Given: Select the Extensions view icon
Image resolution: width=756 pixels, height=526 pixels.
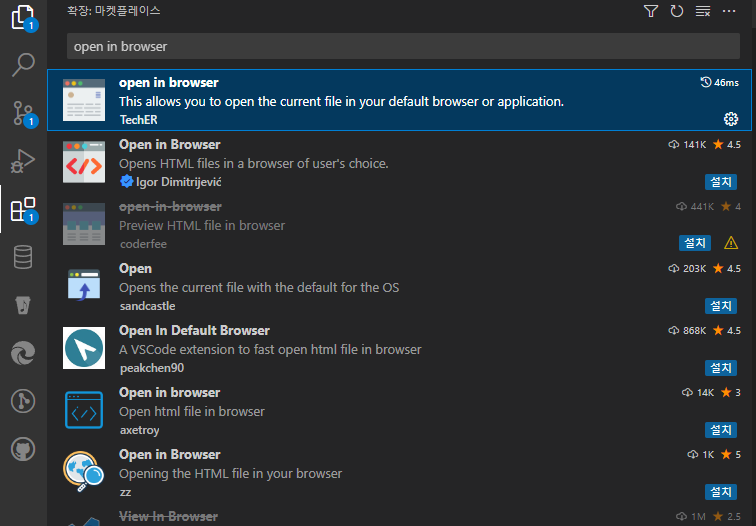Looking at the screenshot, I should pyautogui.click(x=23, y=210).
